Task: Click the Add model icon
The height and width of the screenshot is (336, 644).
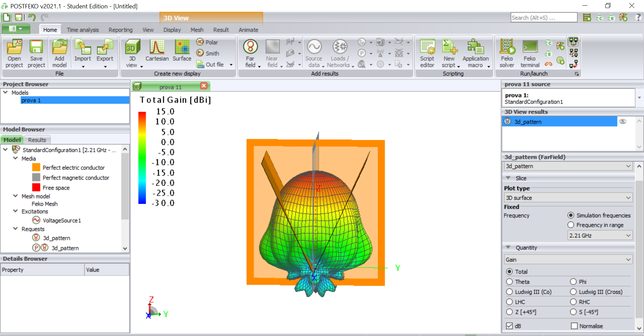Action: pyautogui.click(x=59, y=53)
